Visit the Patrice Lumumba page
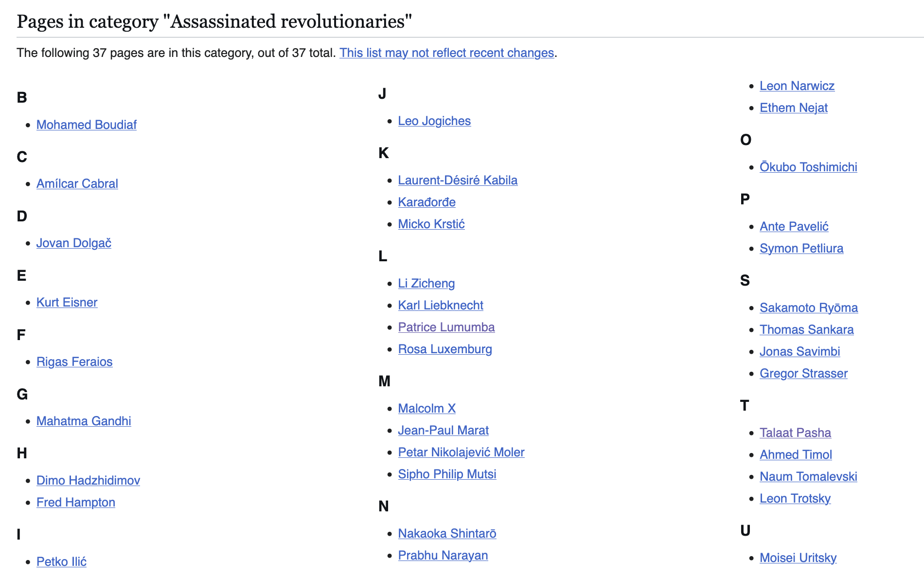 [x=446, y=327]
